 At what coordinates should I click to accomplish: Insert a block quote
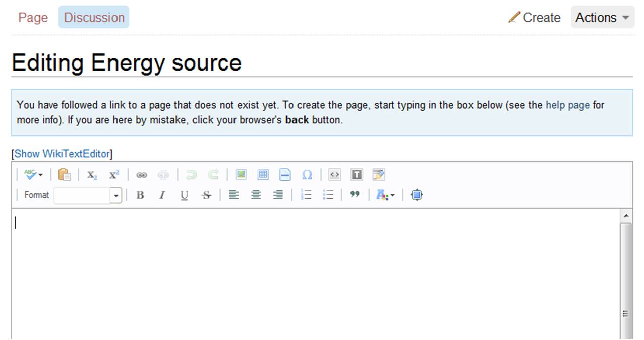pos(355,195)
